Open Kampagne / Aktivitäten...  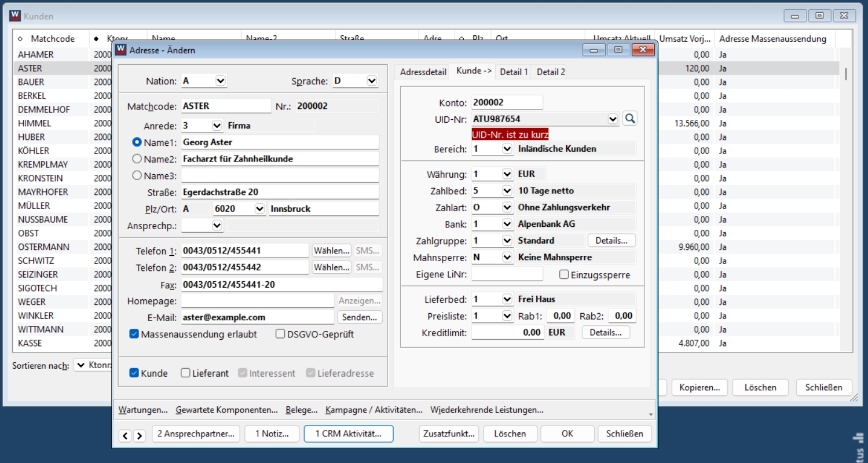pyautogui.click(x=374, y=410)
